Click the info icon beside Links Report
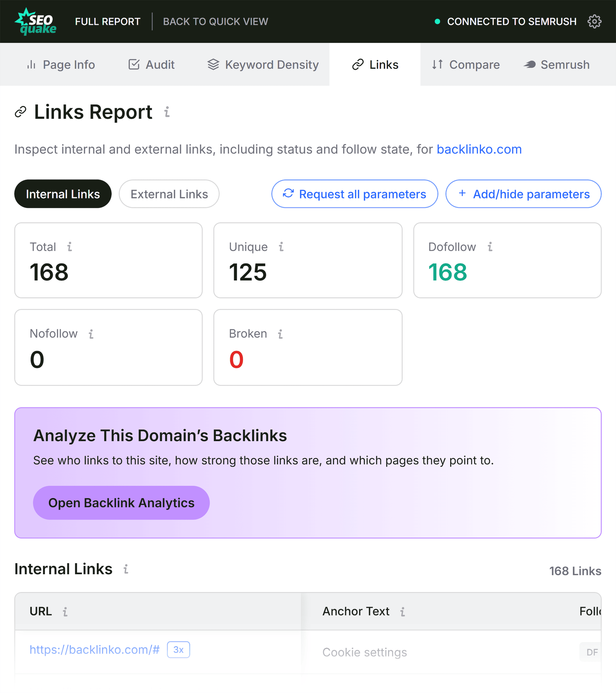 pyautogui.click(x=167, y=112)
